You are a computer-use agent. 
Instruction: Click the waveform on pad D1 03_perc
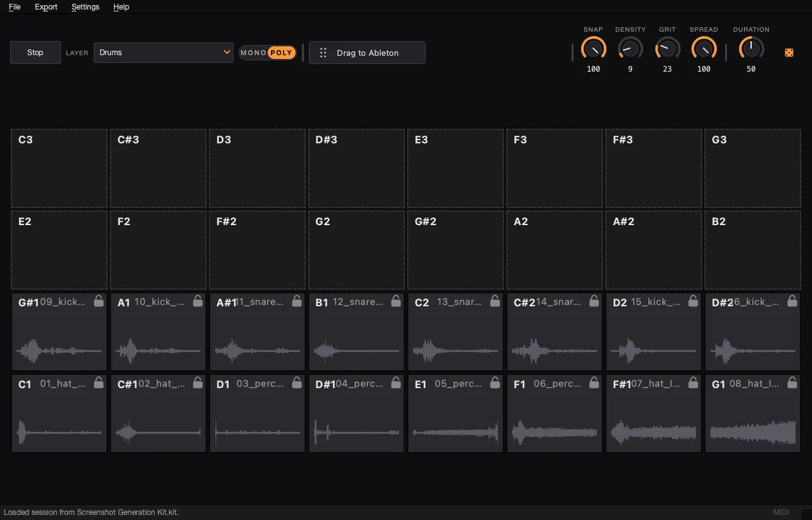coord(257,432)
